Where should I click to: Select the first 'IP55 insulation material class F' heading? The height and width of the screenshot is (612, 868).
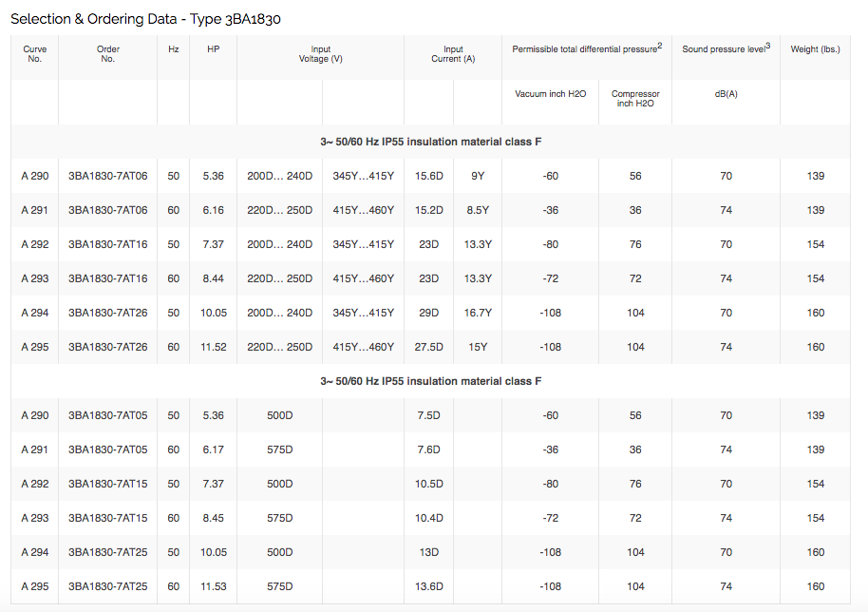pyautogui.click(x=431, y=142)
